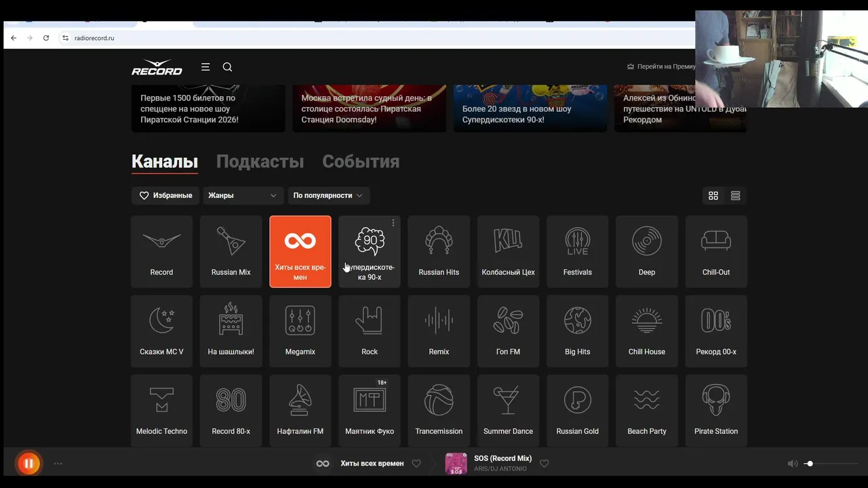Screen dimensions: 868x488
Task: Play the Гоп FM channel
Action: (x=508, y=331)
